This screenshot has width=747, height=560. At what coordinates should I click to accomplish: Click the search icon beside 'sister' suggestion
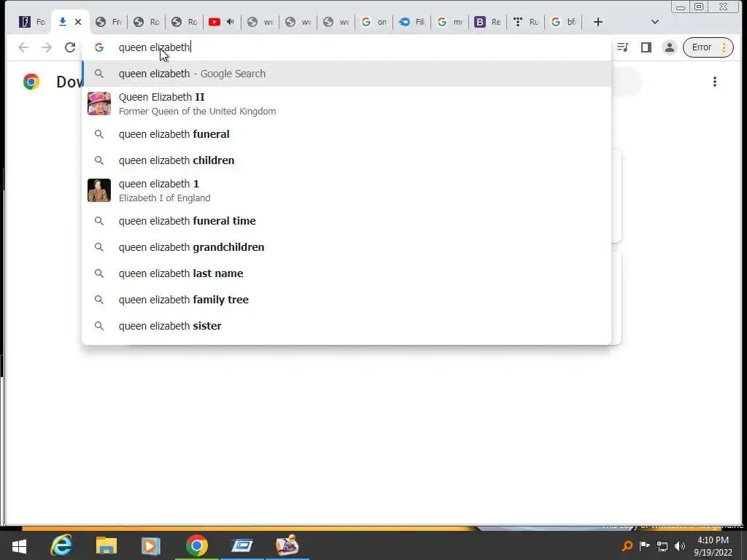(x=99, y=326)
